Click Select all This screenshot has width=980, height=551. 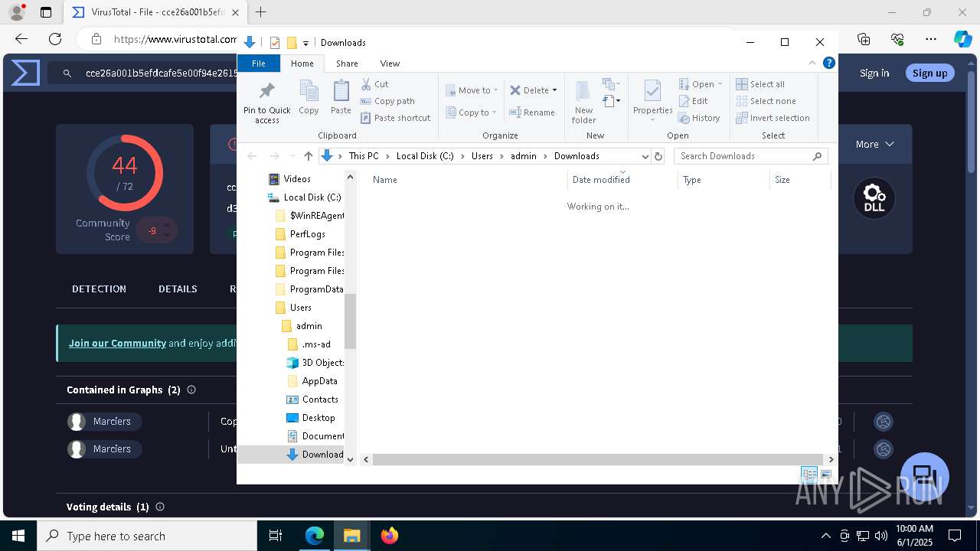click(760, 84)
